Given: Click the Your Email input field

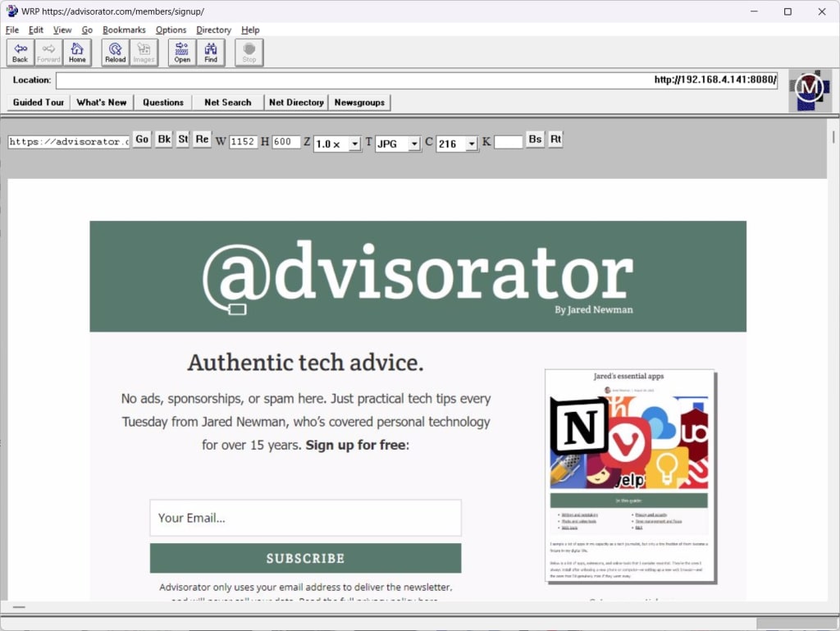Looking at the screenshot, I should point(305,518).
